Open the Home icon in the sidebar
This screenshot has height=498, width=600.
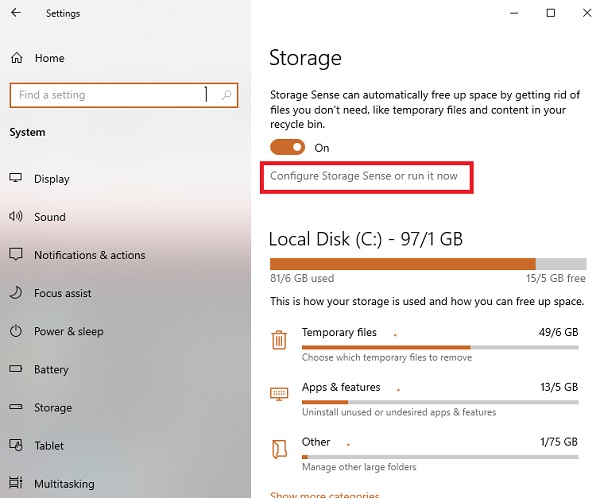[16, 58]
